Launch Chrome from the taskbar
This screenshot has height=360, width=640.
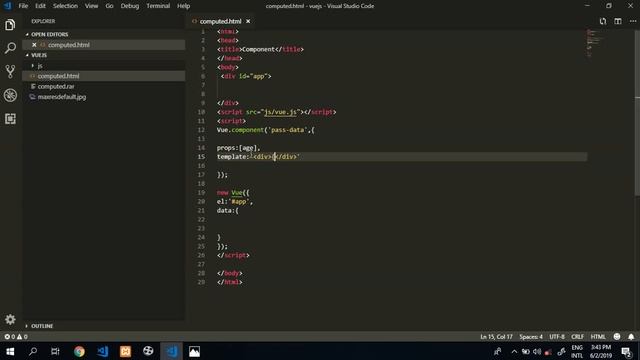tap(79, 351)
